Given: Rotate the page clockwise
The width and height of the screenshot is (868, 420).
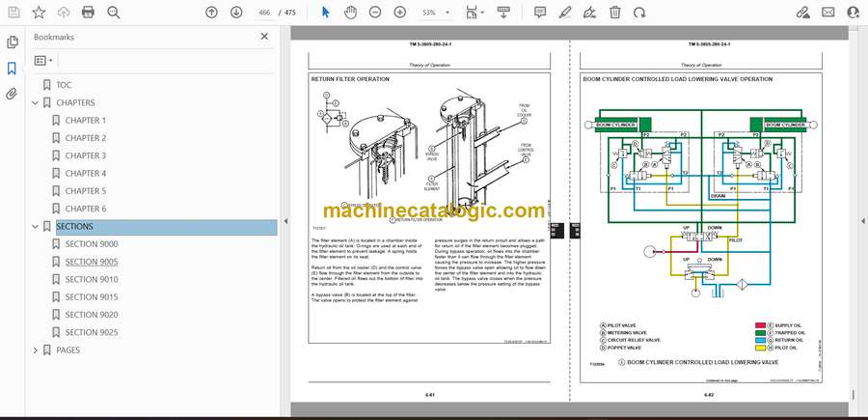Looking at the screenshot, I should pos(639,13).
